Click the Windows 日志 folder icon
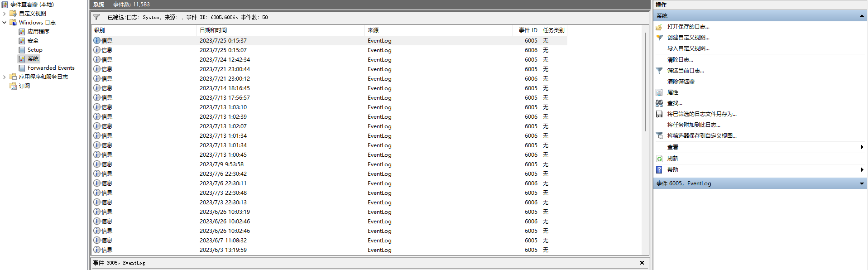Viewport: 868px width, 270px height. 13,23
